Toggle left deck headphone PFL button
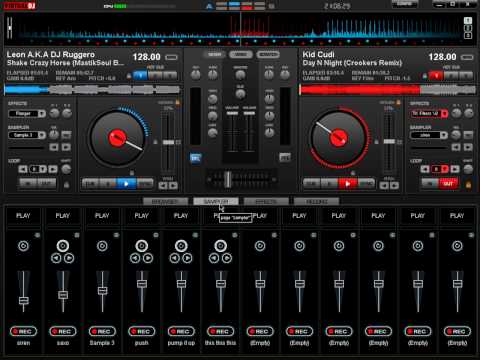The width and height of the screenshot is (480, 360). pos(196,158)
